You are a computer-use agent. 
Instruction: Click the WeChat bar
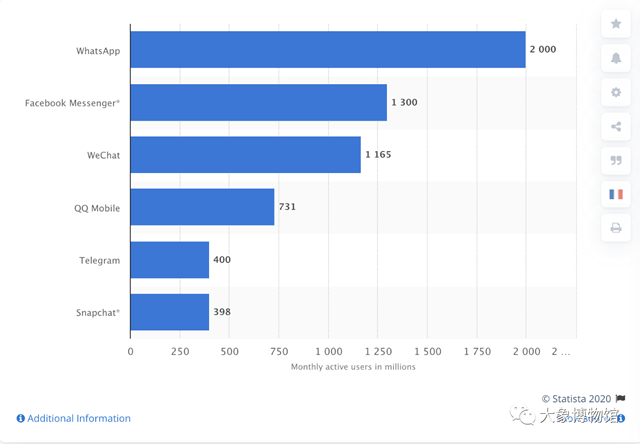245,155
